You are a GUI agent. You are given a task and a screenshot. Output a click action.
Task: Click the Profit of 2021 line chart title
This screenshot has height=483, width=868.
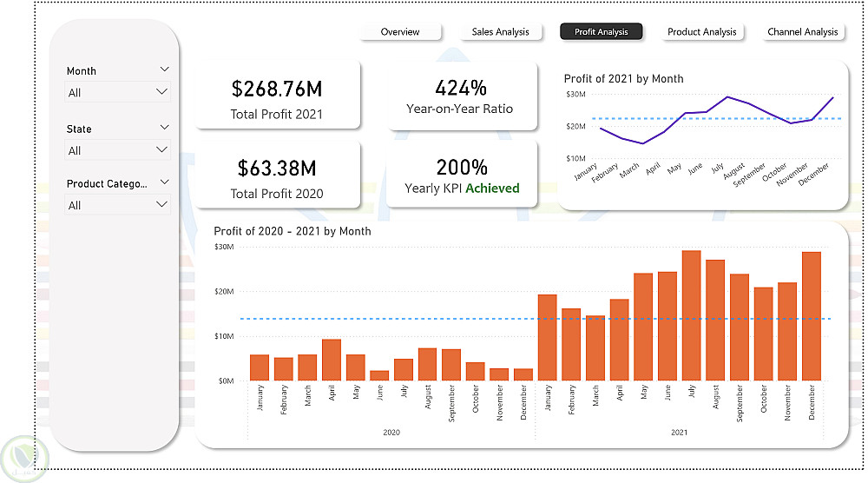pyautogui.click(x=623, y=79)
